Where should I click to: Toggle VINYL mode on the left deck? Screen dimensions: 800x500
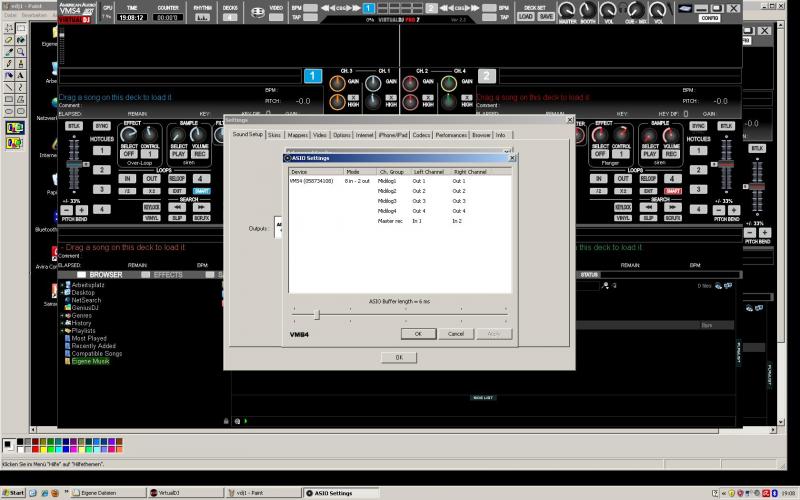tap(152, 218)
